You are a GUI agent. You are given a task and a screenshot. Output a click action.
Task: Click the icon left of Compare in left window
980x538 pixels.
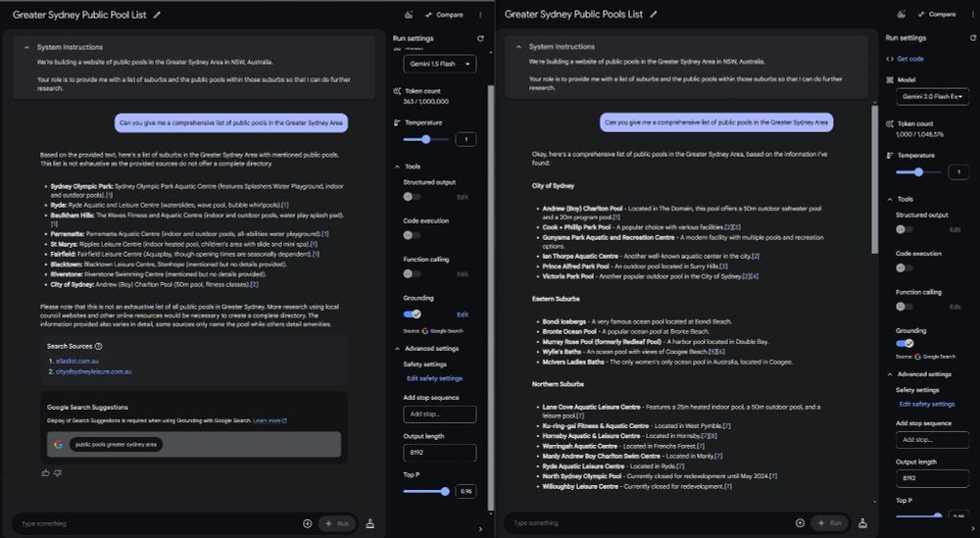409,15
